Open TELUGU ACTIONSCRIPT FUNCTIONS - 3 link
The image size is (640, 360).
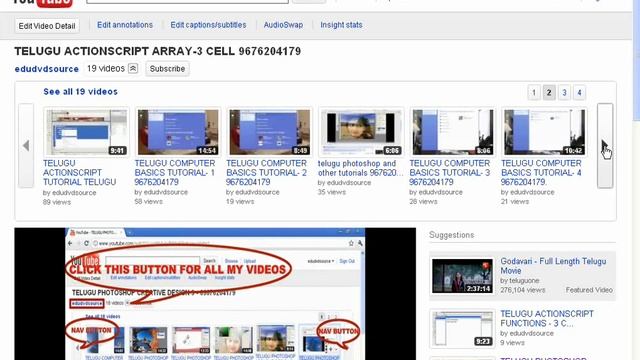point(547,318)
